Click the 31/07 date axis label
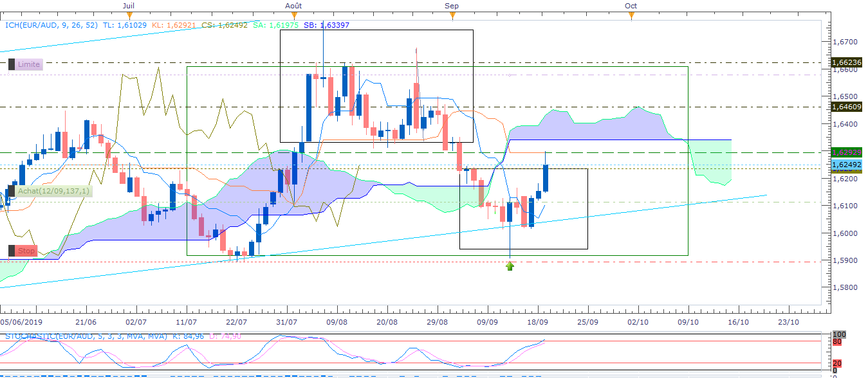 [x=287, y=321]
